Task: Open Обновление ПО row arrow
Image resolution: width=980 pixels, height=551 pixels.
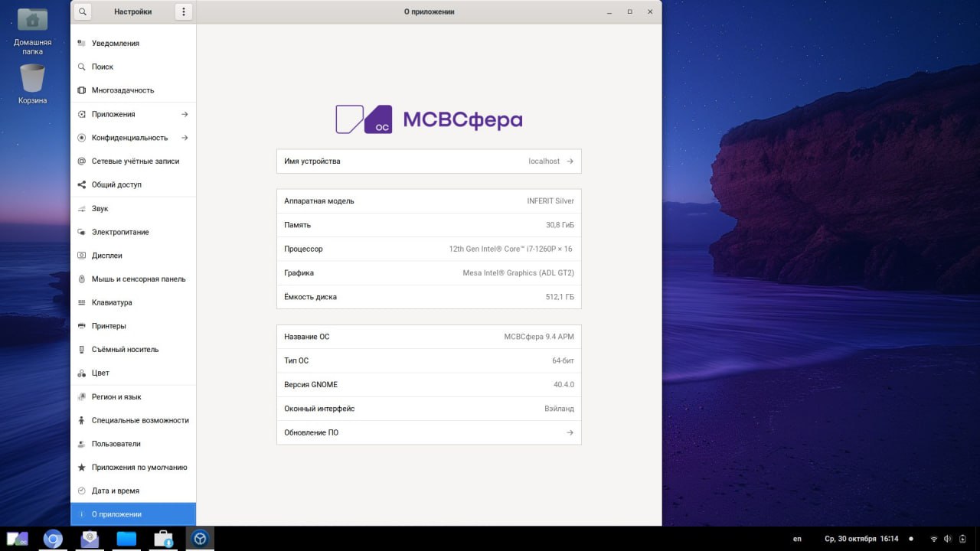Action: point(570,432)
